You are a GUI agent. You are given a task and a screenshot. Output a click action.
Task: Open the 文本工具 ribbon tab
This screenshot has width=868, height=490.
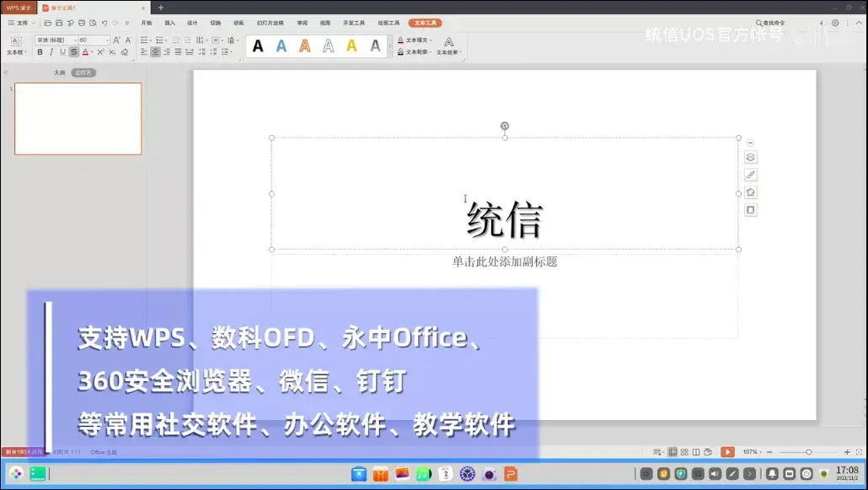click(425, 23)
